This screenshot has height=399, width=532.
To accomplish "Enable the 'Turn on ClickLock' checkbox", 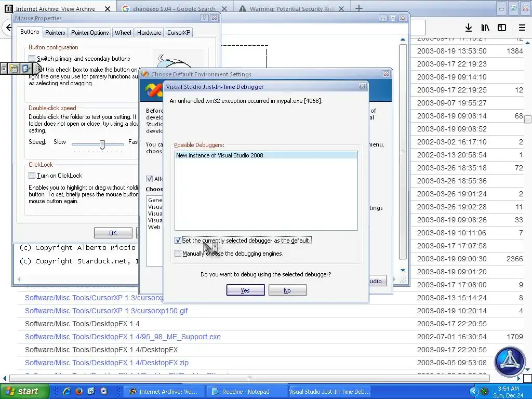I will (32, 175).
